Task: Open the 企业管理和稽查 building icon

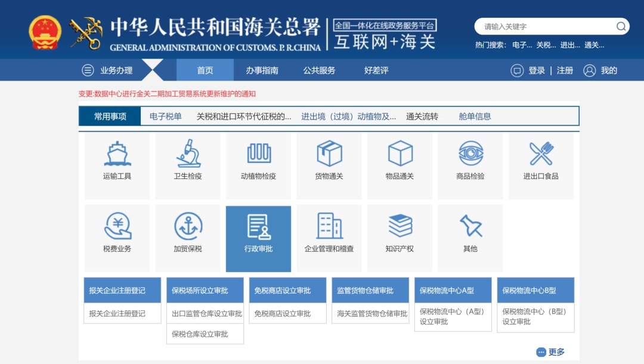Action: tap(329, 226)
